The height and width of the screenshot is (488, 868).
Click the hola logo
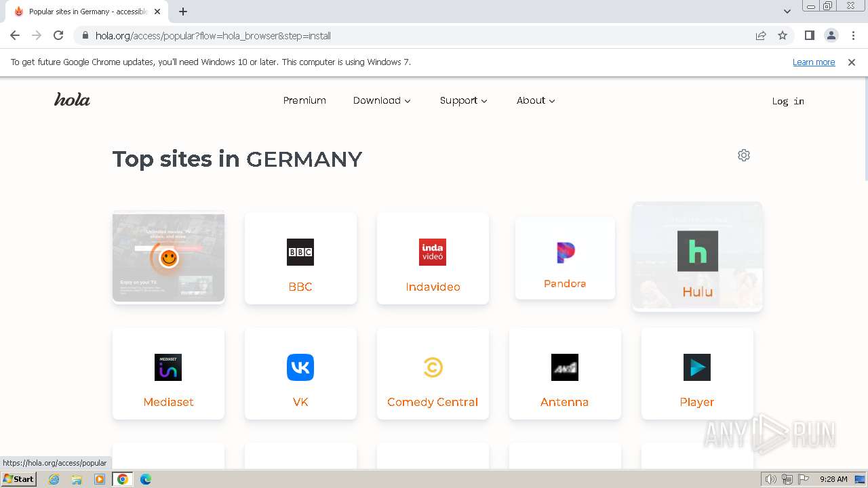(72, 100)
